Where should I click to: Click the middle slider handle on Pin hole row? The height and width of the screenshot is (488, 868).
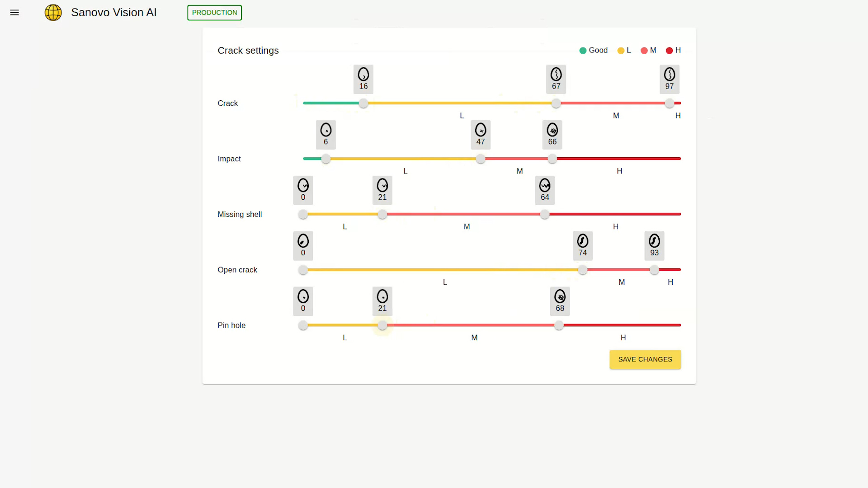click(382, 325)
